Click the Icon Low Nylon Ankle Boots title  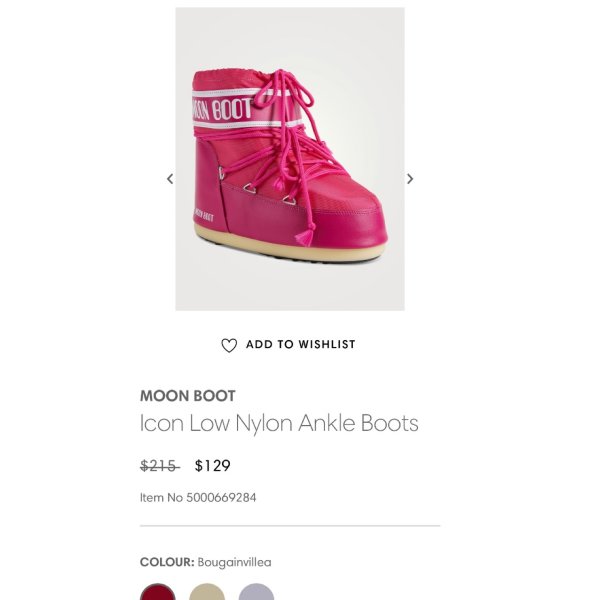tap(279, 423)
